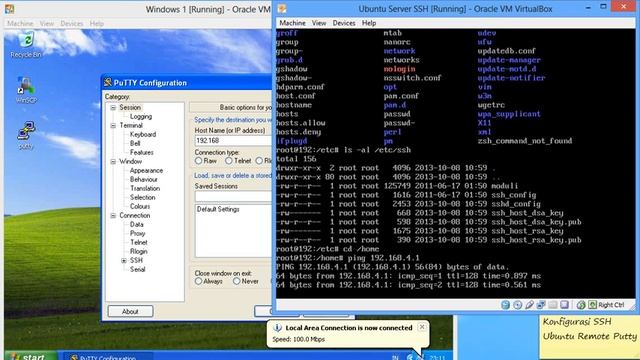Set close window on exit to Never

pyautogui.click(x=237, y=281)
